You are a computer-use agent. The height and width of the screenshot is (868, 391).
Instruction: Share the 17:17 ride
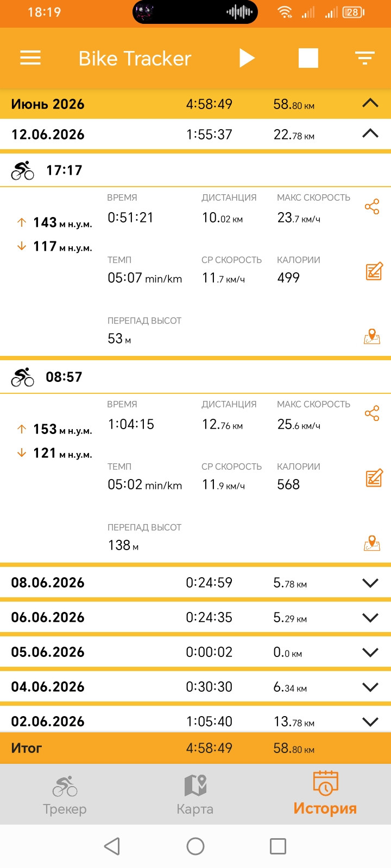[x=372, y=207]
